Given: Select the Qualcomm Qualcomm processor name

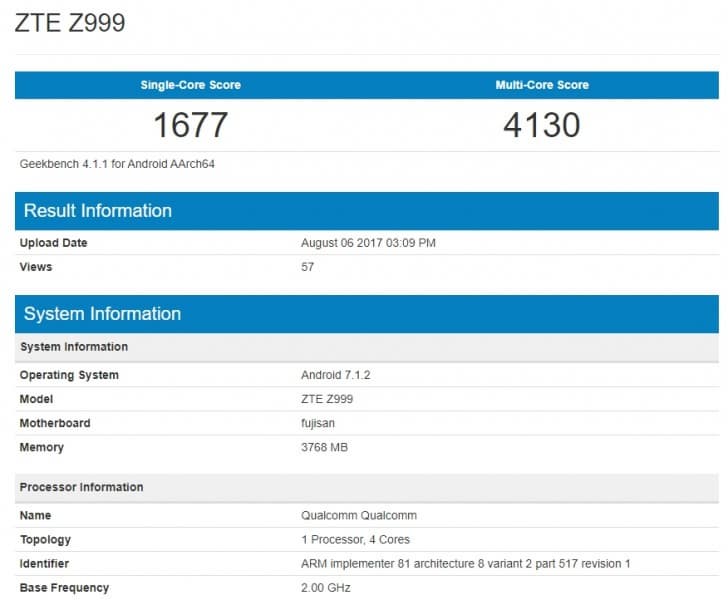Looking at the screenshot, I should tap(359, 515).
